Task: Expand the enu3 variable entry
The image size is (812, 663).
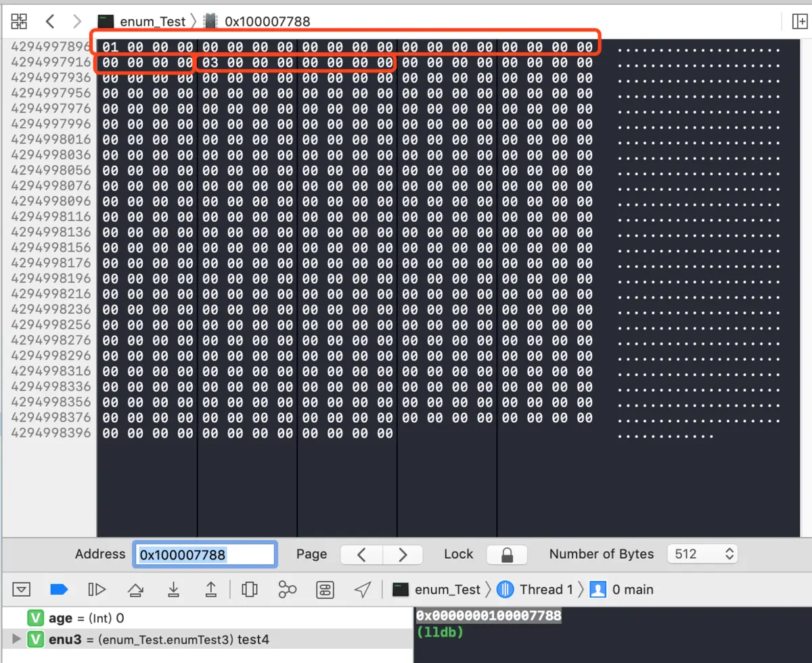Action: pos(16,639)
